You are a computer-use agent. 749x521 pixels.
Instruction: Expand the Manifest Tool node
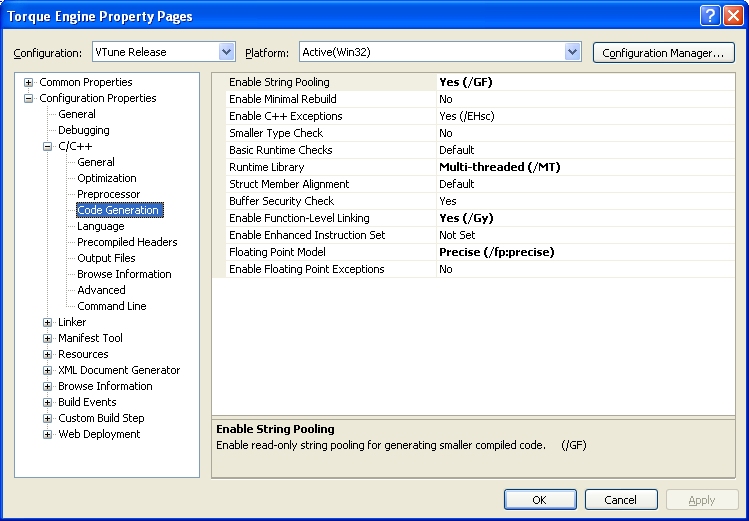[48, 338]
